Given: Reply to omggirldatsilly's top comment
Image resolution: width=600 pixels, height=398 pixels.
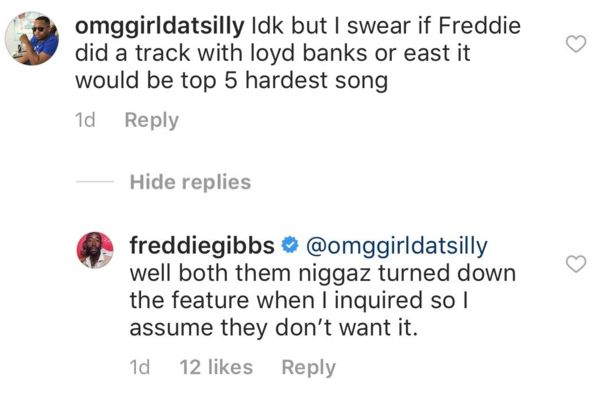Looking at the screenshot, I should click(x=152, y=121).
